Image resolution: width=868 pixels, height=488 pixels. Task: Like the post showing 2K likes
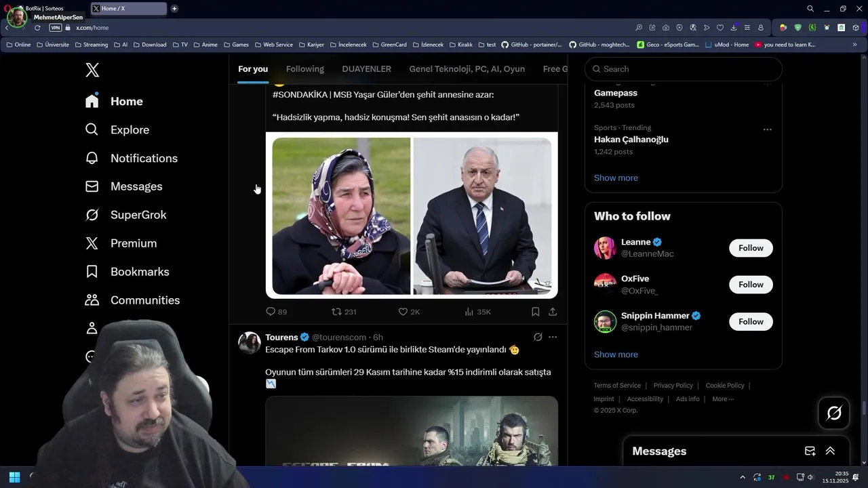pyautogui.click(x=409, y=312)
